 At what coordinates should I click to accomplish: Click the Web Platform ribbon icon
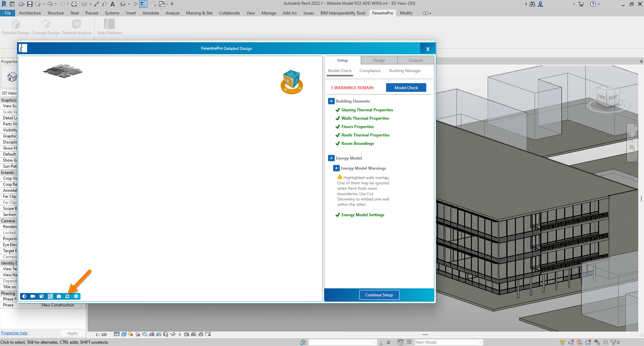(x=109, y=27)
